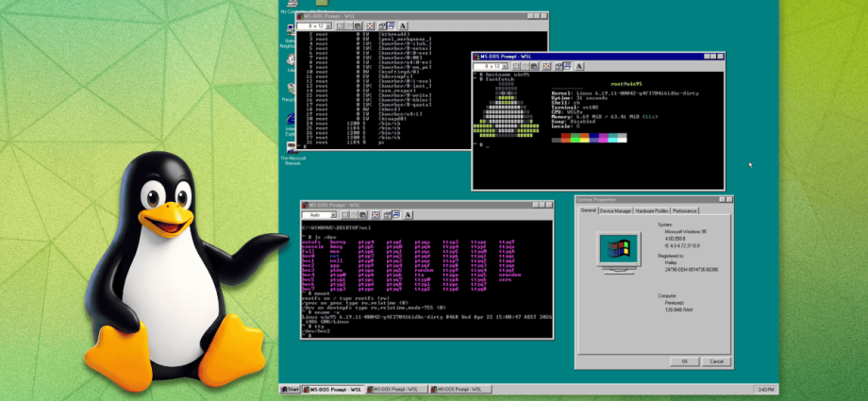Click OK in System Properties dialog
This screenshot has height=401, width=868.
coord(684,361)
